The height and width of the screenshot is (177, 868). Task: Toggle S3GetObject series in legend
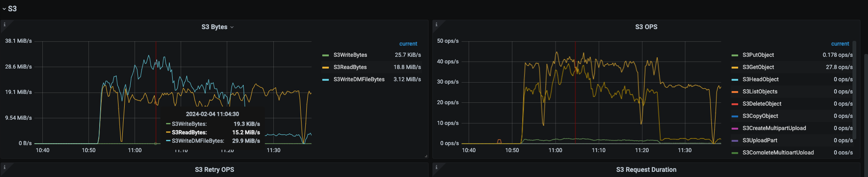pyautogui.click(x=758, y=67)
